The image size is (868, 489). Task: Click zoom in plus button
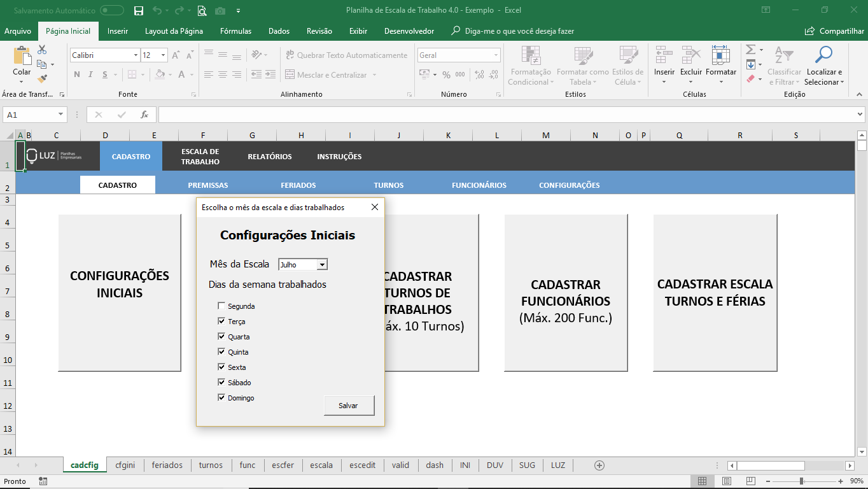(x=841, y=481)
